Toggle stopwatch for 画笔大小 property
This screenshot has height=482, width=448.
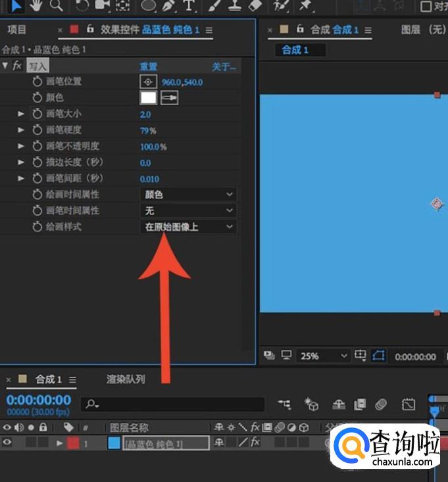[x=37, y=114]
